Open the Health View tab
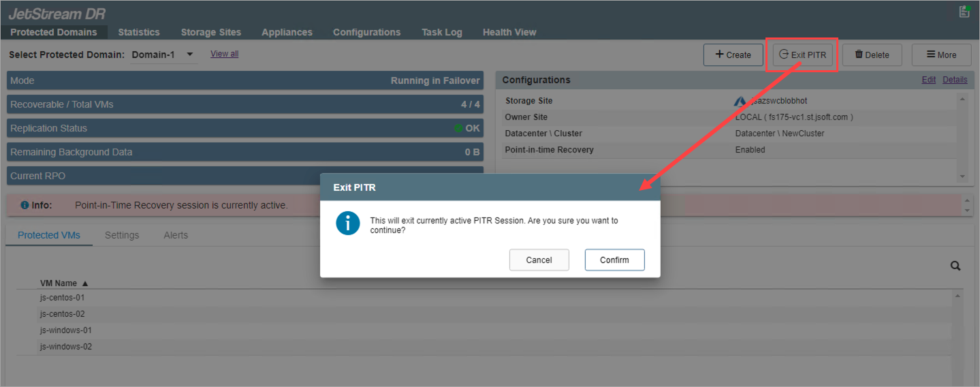The width and height of the screenshot is (980, 387). pyautogui.click(x=509, y=32)
